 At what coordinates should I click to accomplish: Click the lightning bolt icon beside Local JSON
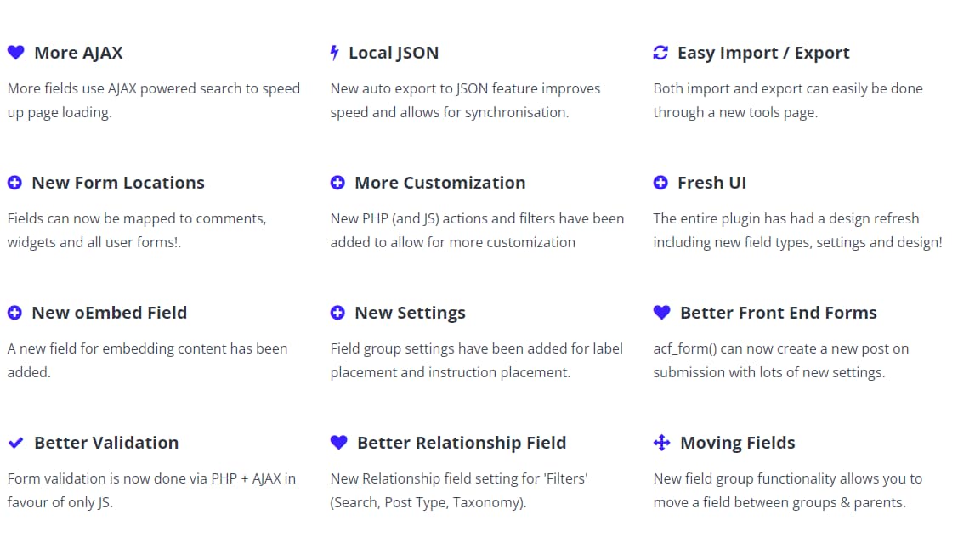[x=334, y=53]
